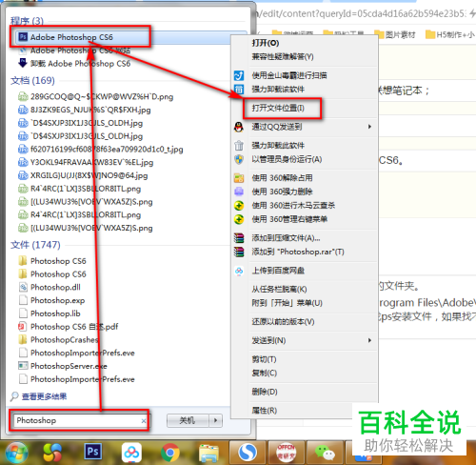Open Baidu Netdisk from the taskbar

(x=131, y=452)
